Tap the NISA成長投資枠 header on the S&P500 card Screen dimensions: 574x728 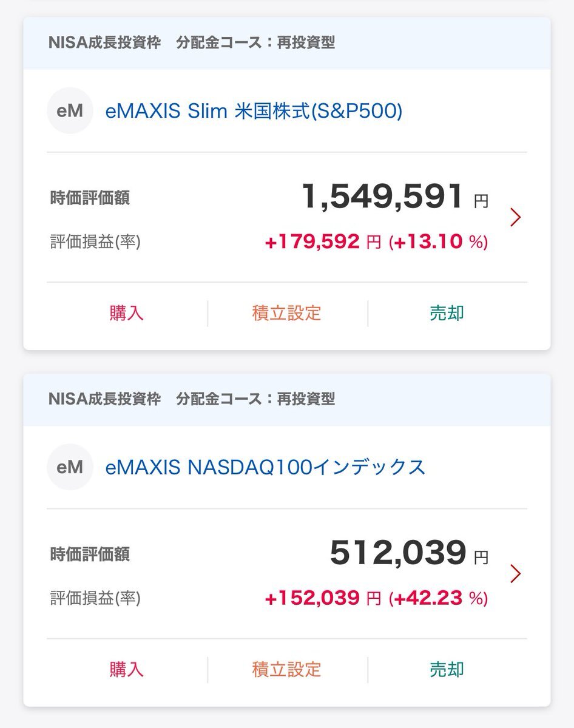click(104, 43)
